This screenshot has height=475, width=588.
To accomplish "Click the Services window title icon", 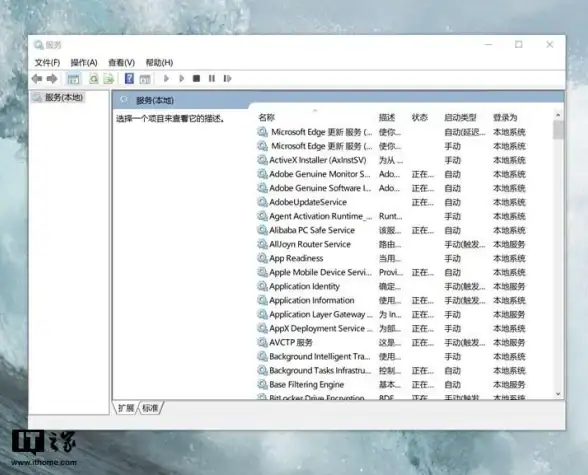I will pyautogui.click(x=38, y=45).
